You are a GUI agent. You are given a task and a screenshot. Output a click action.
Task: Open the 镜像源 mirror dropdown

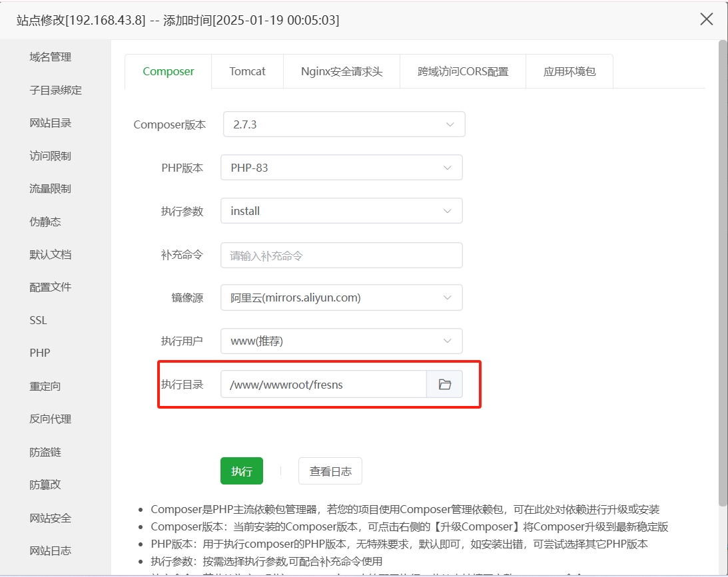coord(341,298)
